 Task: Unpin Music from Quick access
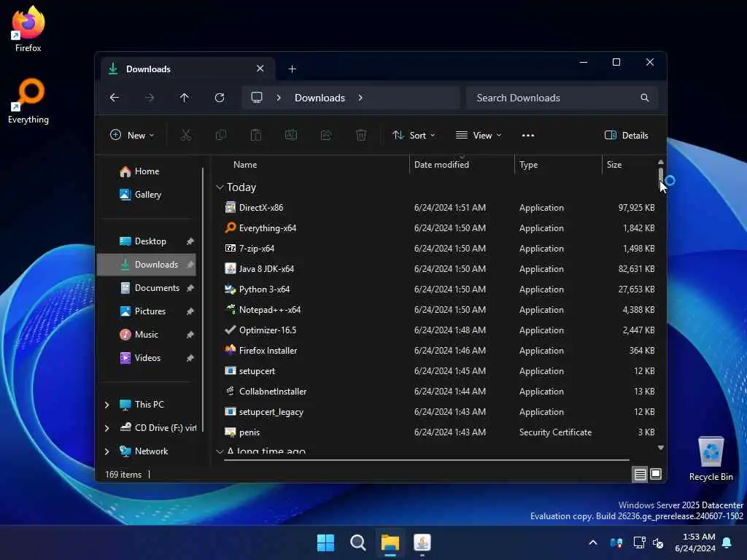coord(190,335)
